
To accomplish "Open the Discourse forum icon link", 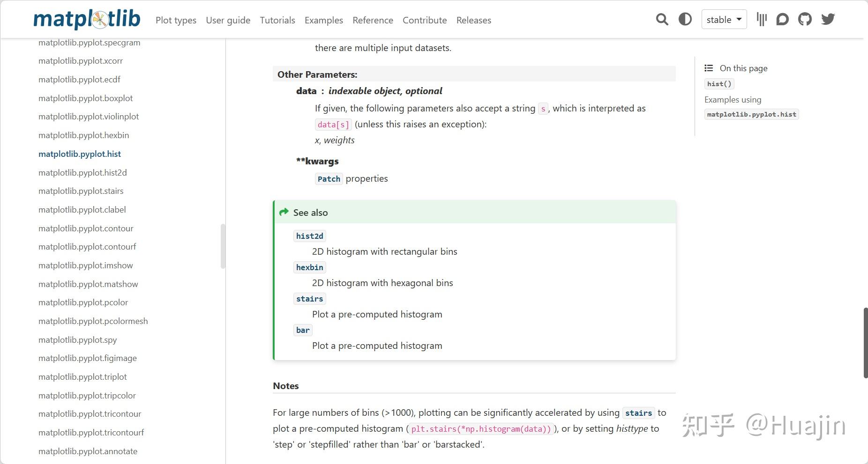I will coord(782,20).
